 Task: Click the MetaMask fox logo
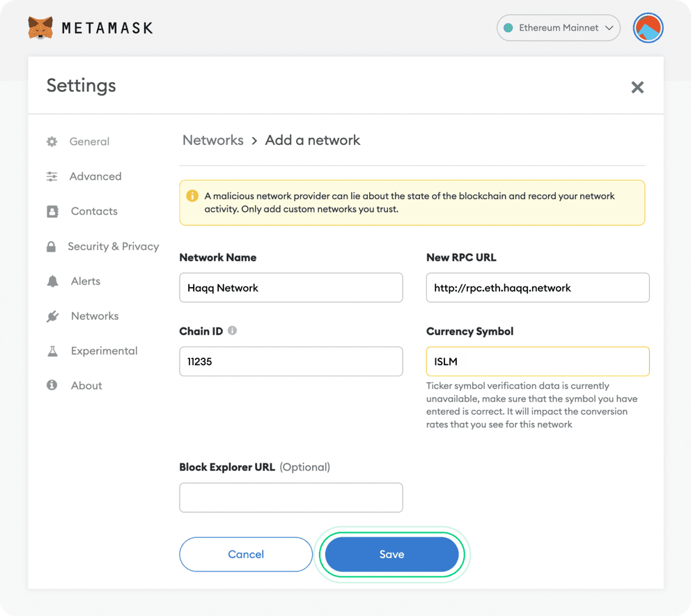point(40,28)
